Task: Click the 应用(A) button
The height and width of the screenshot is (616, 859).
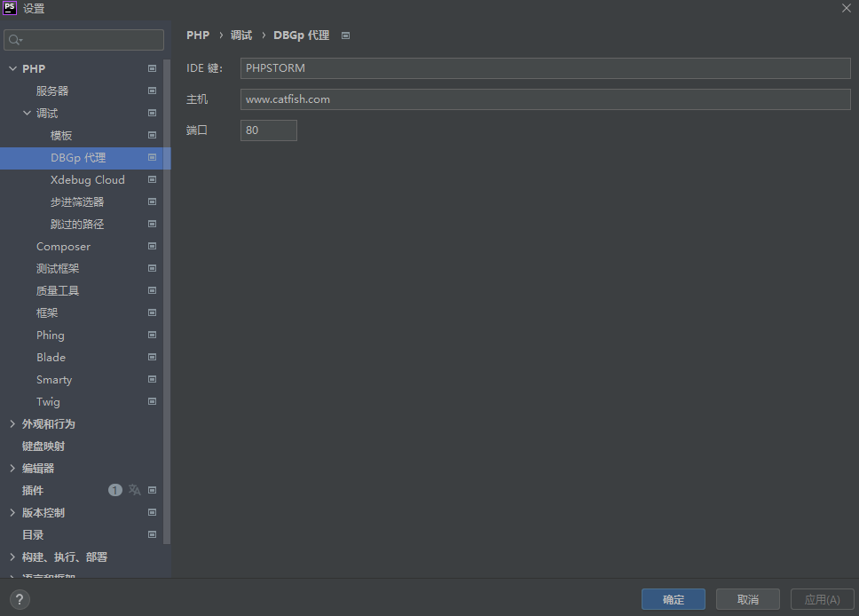Action: tap(823, 599)
